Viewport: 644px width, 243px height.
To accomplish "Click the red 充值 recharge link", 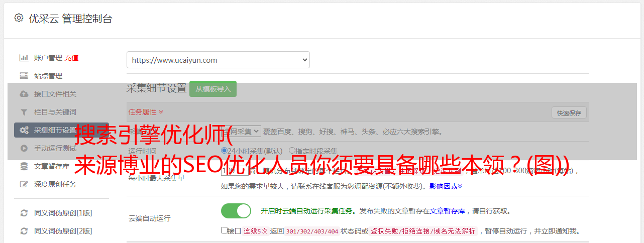I will [71, 58].
